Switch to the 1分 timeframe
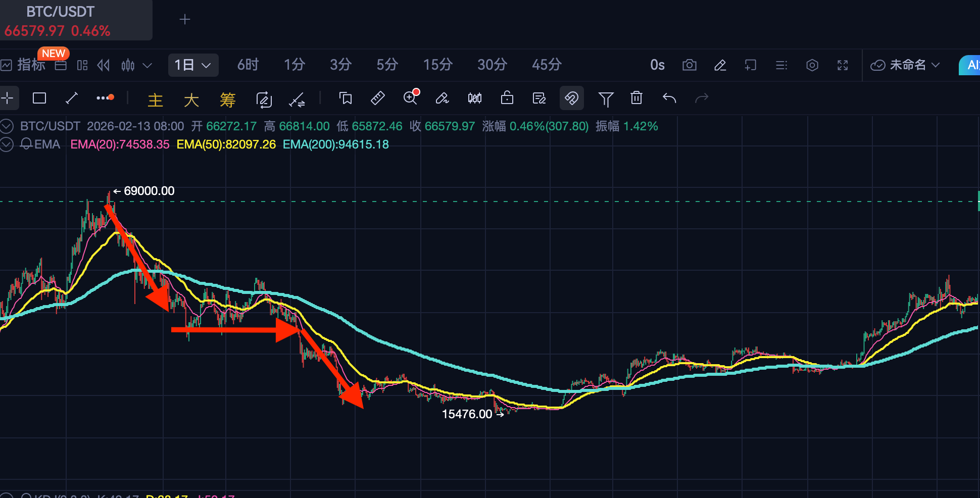The image size is (980, 498). click(294, 65)
